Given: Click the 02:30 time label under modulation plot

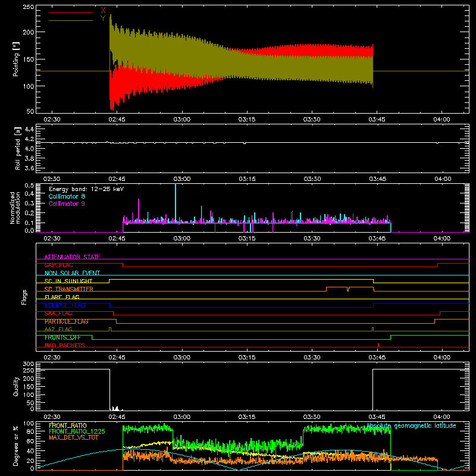Looking at the screenshot, I should (x=52, y=239).
